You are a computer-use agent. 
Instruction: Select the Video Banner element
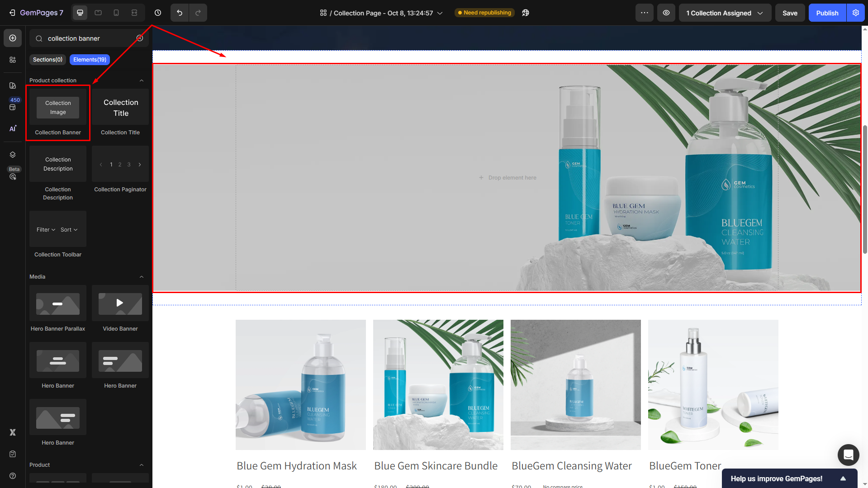click(x=120, y=309)
